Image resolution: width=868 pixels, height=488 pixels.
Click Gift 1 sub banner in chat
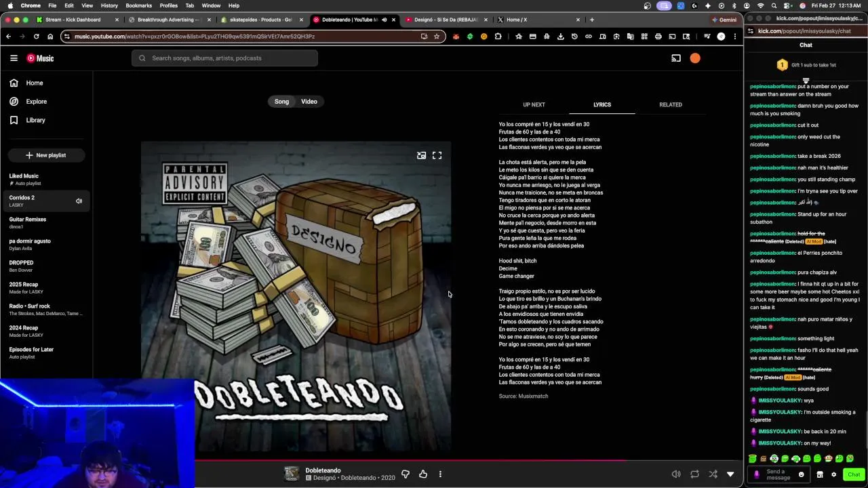pos(806,65)
